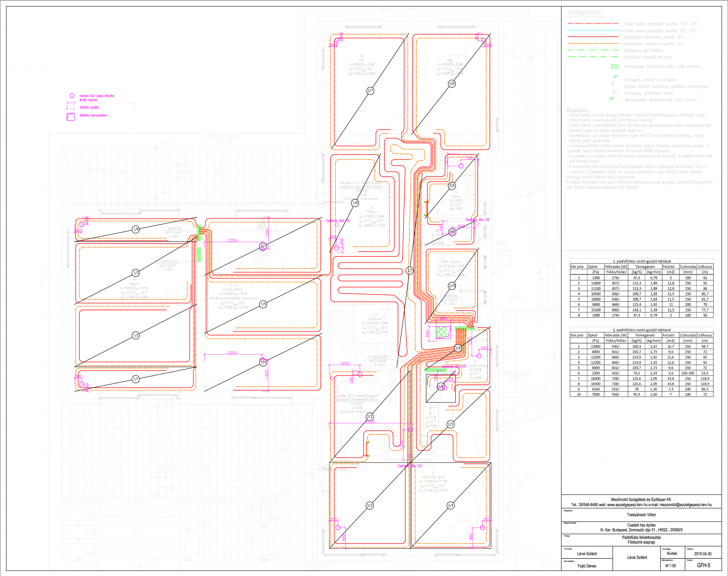The width and height of the screenshot is (728, 576).
Task: Click the dashed square 'áttörés padlón' symbol
Action: coord(70,106)
